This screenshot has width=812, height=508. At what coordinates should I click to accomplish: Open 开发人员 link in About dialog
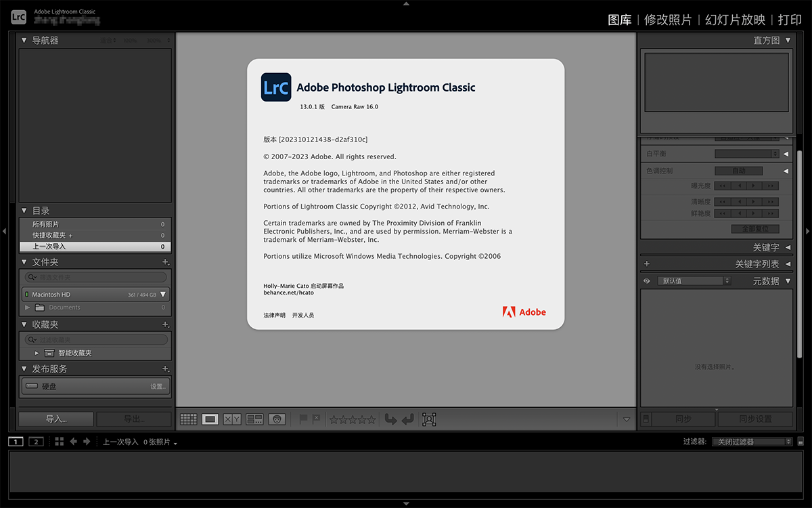tap(303, 315)
